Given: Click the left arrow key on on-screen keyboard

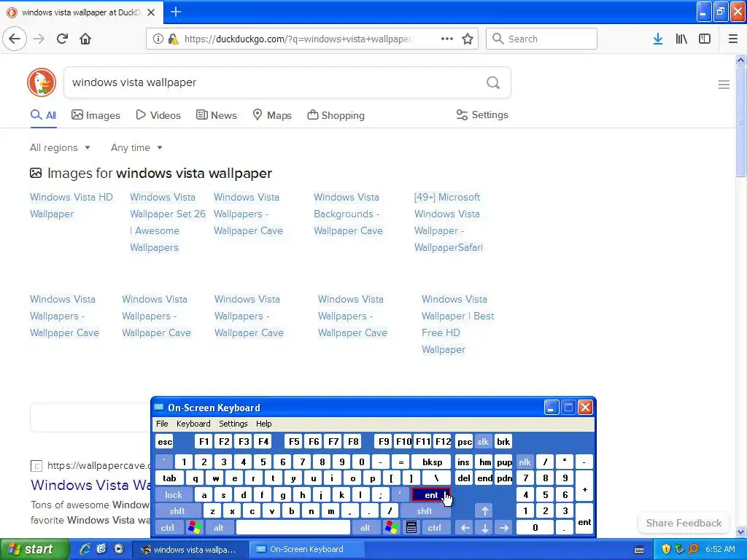Looking at the screenshot, I should (x=465, y=528).
